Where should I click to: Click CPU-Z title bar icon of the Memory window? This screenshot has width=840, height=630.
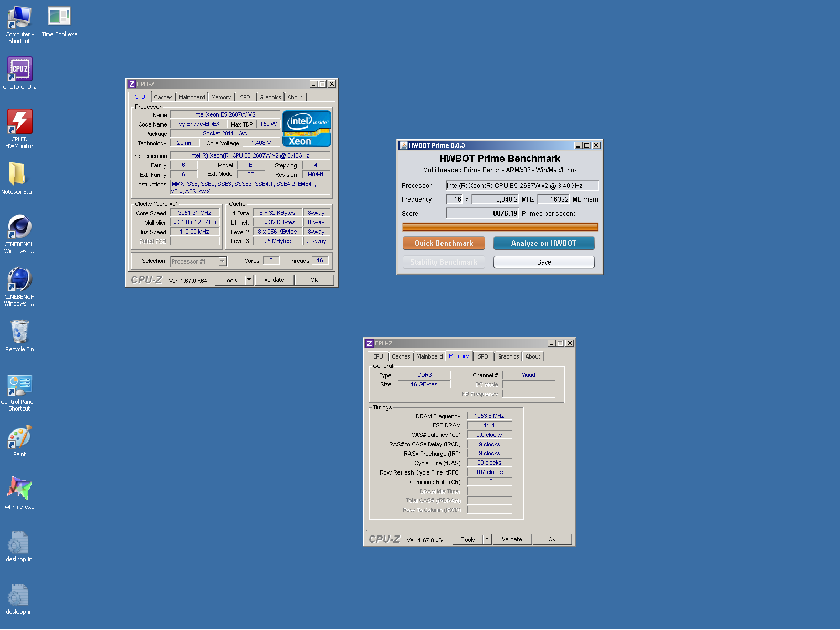(370, 343)
